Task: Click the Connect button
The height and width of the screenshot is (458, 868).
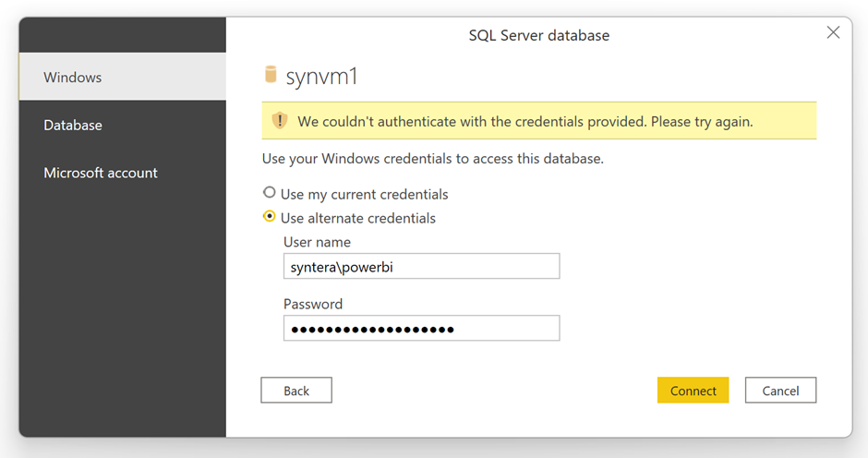Action: 693,391
